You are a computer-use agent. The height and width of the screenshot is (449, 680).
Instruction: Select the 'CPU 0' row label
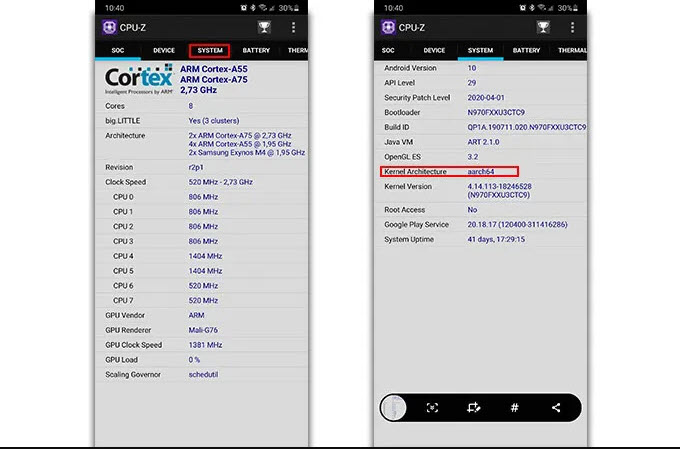123,197
